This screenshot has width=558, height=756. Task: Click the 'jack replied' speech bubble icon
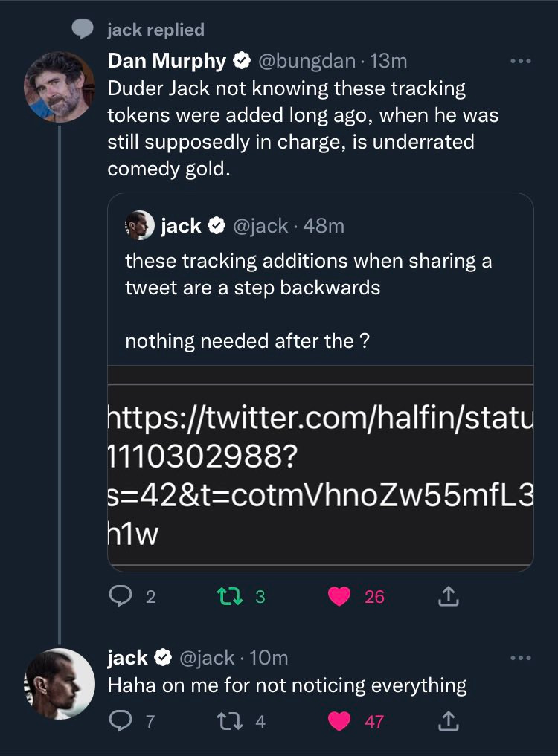click(x=83, y=29)
